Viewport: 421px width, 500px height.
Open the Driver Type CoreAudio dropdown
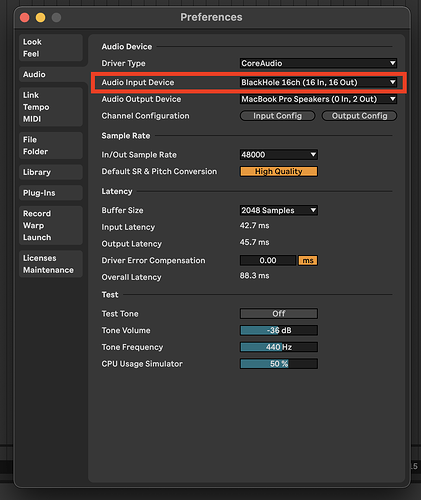coord(318,63)
